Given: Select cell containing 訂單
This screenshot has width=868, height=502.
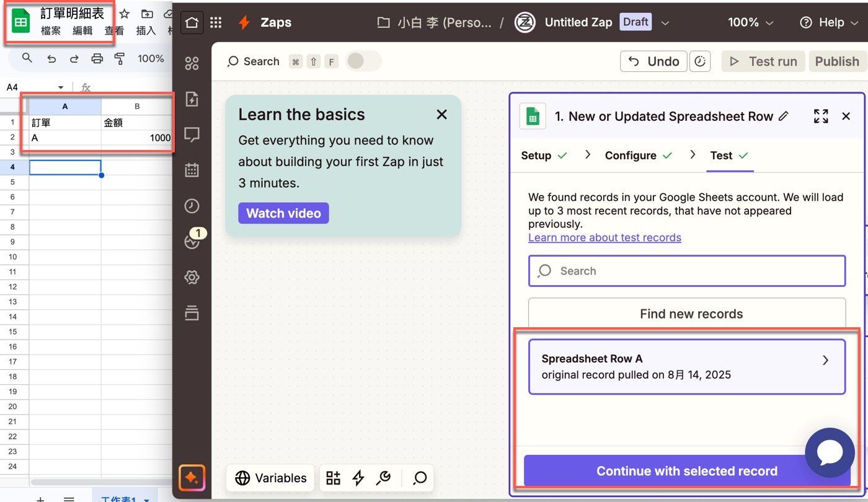Looking at the screenshot, I should click(65, 123).
